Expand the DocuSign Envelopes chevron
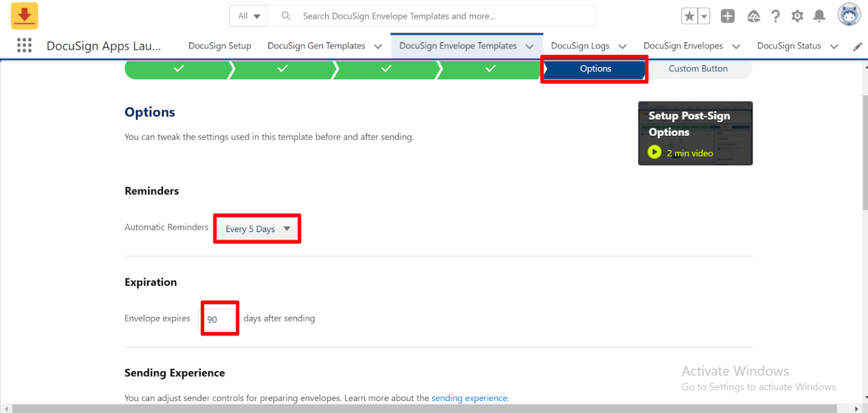Viewport: 868px width, 413px height. (736, 46)
